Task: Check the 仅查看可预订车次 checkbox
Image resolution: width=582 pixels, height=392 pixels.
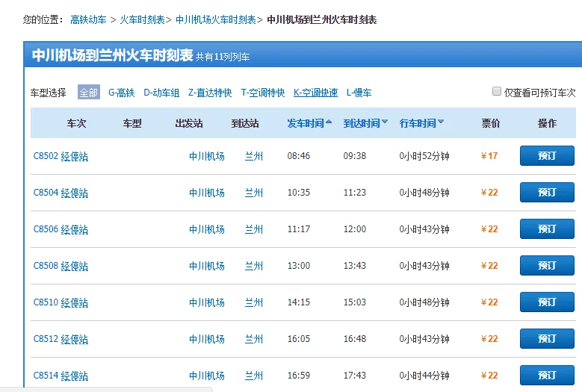Action: [497, 92]
